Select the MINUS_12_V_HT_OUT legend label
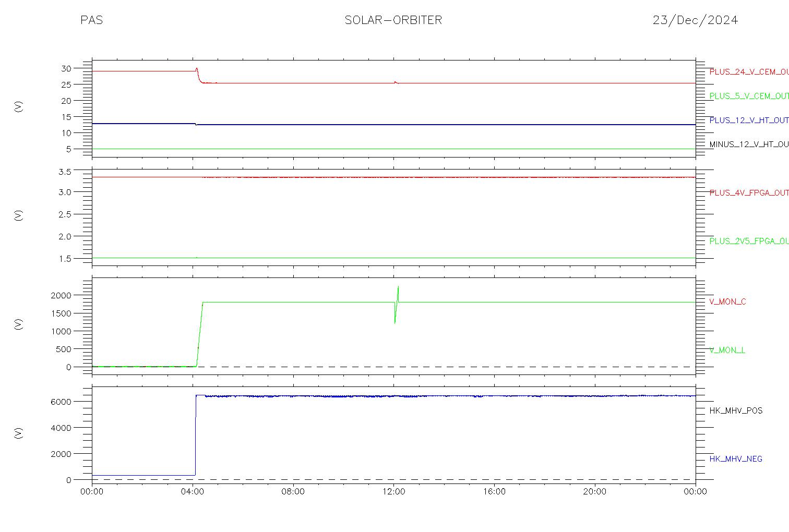The image size is (789, 532). [x=749, y=144]
